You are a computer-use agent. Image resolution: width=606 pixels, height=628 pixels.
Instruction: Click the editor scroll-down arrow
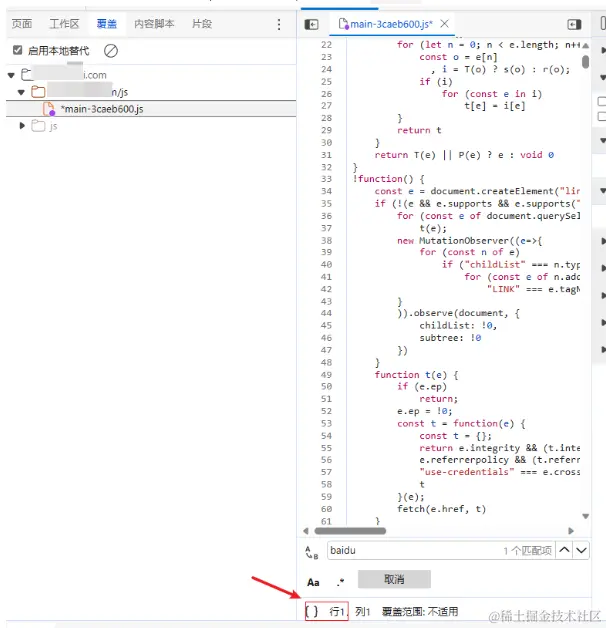click(x=586, y=516)
